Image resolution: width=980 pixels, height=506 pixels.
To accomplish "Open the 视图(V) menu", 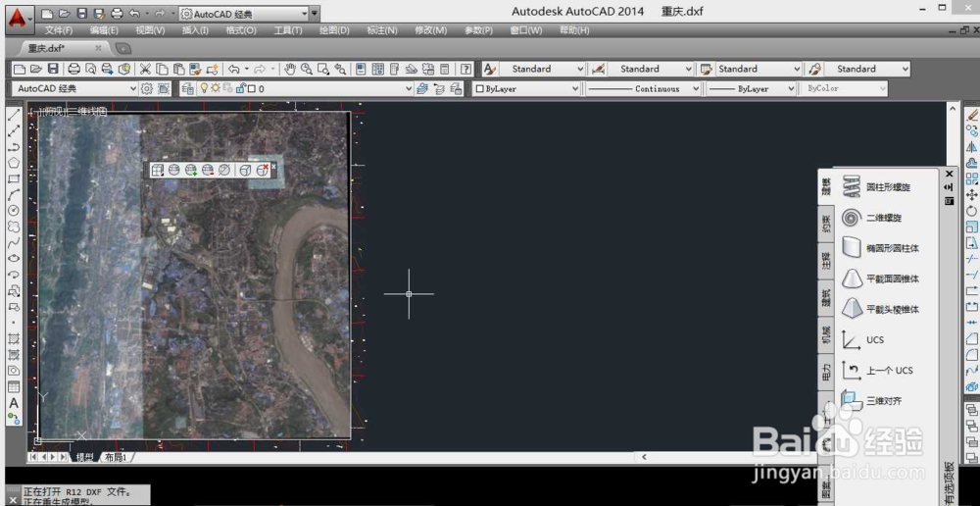I will (150, 30).
